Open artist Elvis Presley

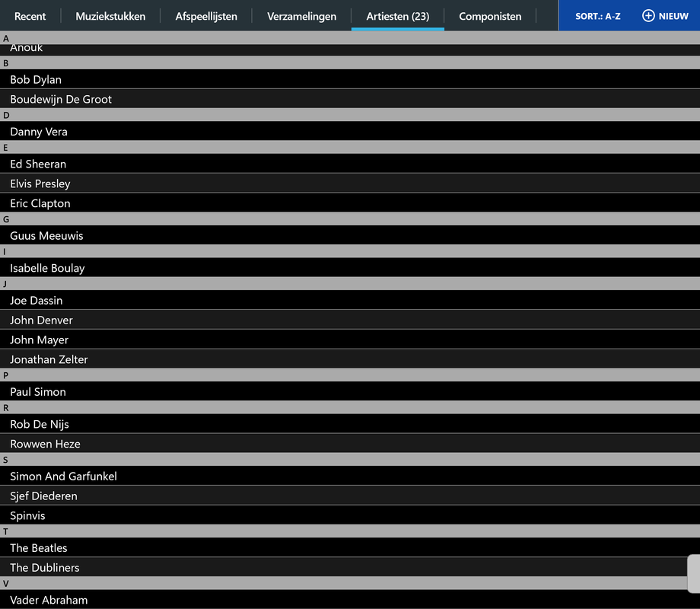(350, 183)
